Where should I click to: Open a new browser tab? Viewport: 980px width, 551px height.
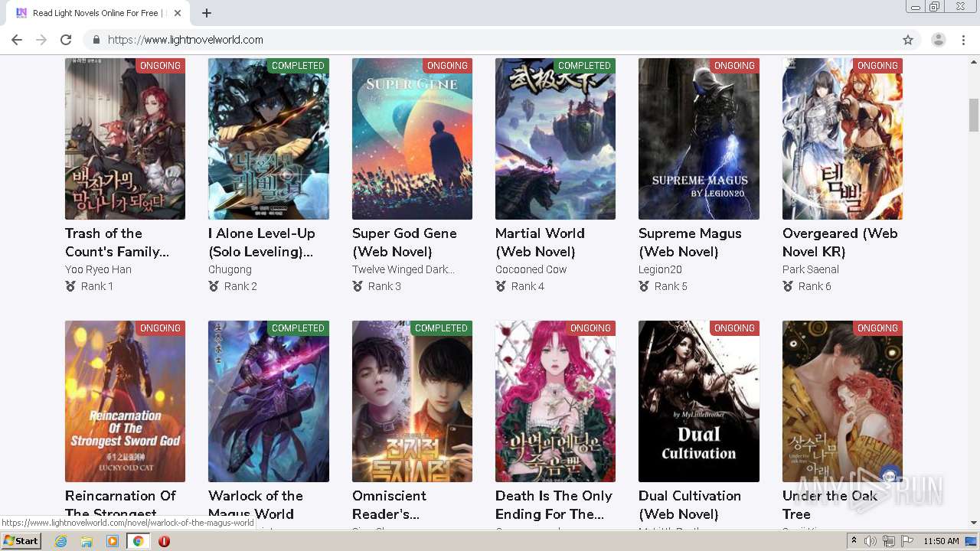coord(207,13)
